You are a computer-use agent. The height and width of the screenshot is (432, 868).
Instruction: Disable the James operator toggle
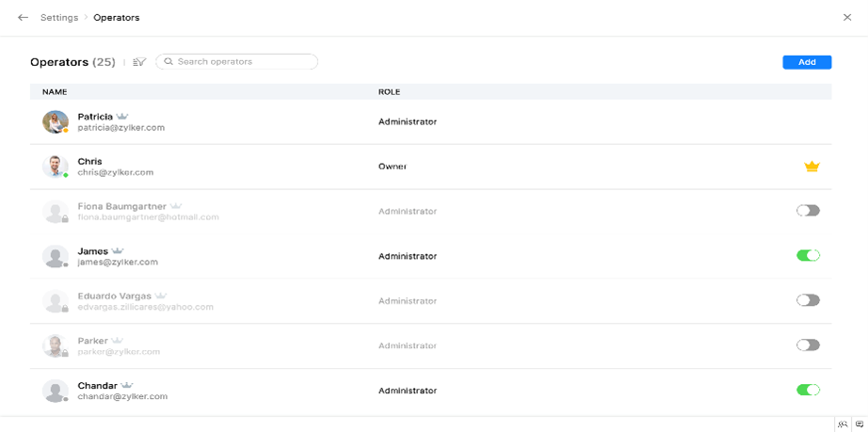[x=808, y=255]
